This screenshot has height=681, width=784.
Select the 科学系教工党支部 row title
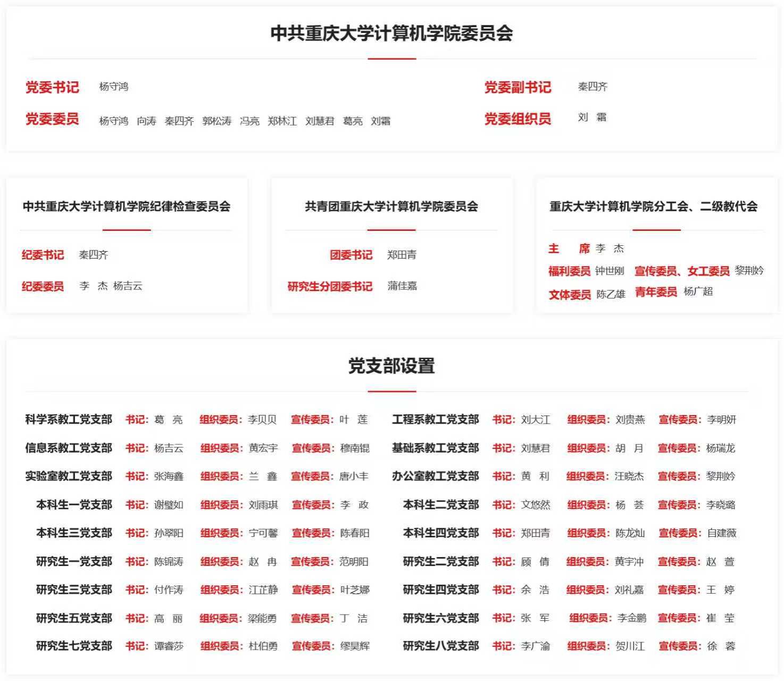coord(69,420)
